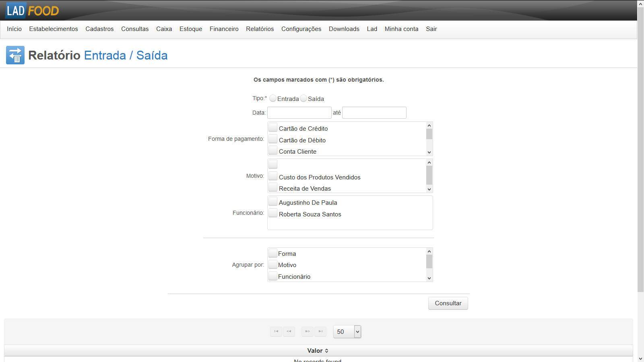This screenshot has height=362, width=644.
Task: Open rows-per-page dropdown showing 50
Action: [x=347, y=331]
